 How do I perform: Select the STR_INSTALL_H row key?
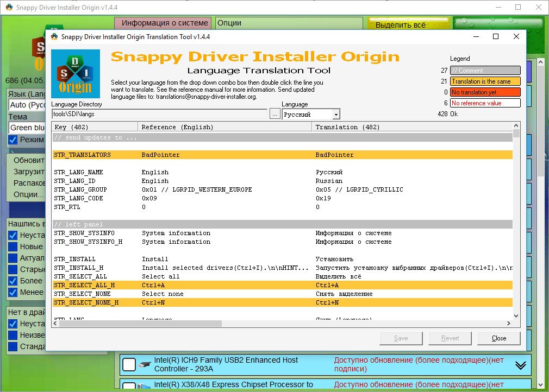(x=79, y=268)
